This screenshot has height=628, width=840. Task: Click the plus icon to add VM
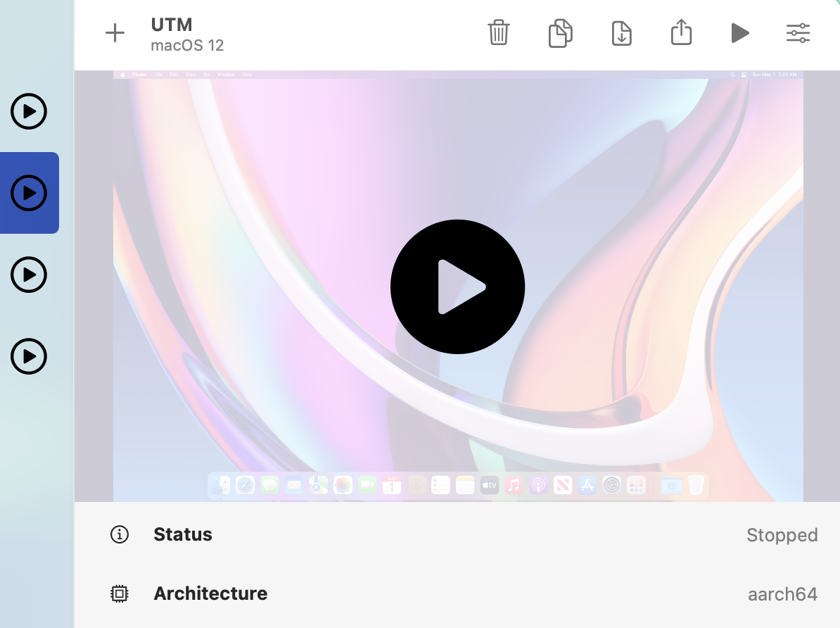click(115, 33)
